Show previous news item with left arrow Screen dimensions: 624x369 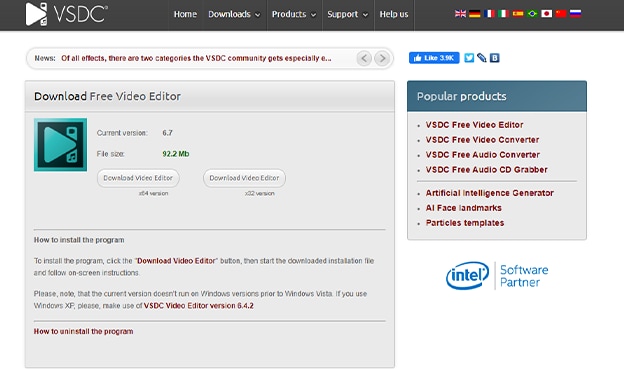click(364, 58)
